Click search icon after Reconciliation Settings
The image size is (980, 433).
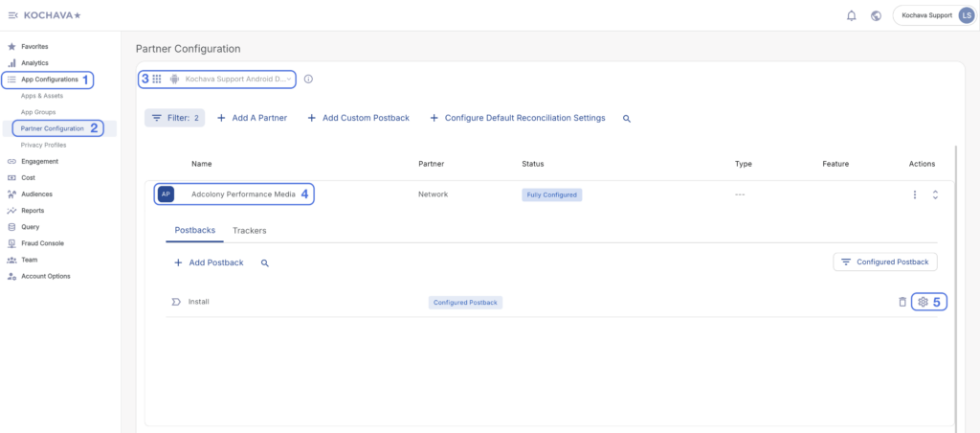(x=627, y=118)
